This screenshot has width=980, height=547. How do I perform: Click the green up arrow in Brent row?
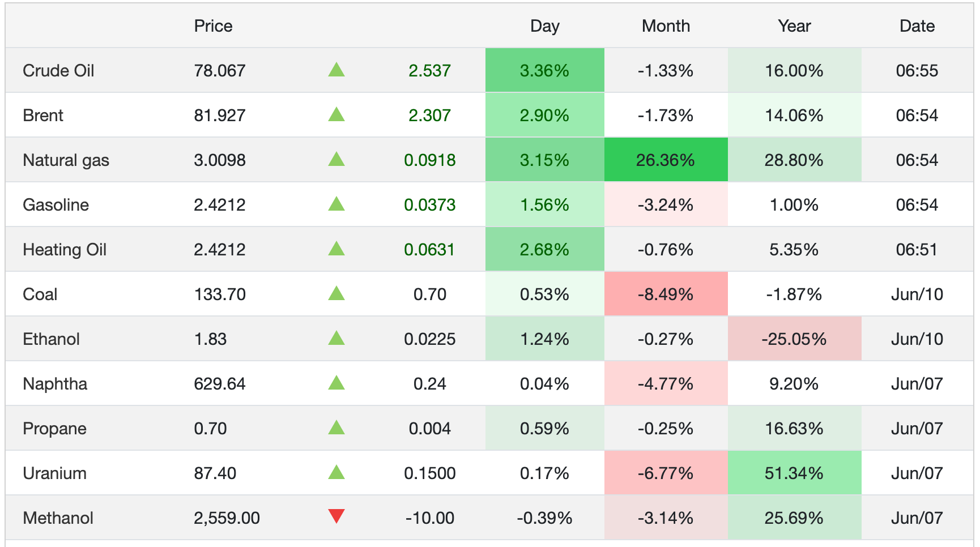point(336,114)
